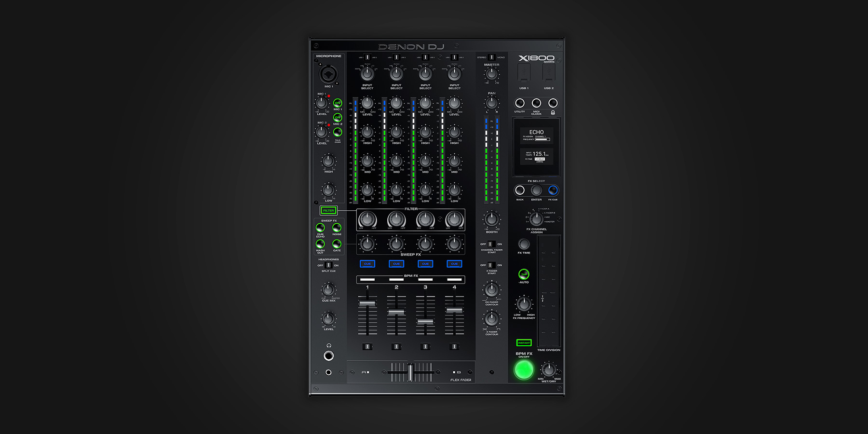Click the green Instant button
The height and width of the screenshot is (434, 868).
(x=524, y=343)
